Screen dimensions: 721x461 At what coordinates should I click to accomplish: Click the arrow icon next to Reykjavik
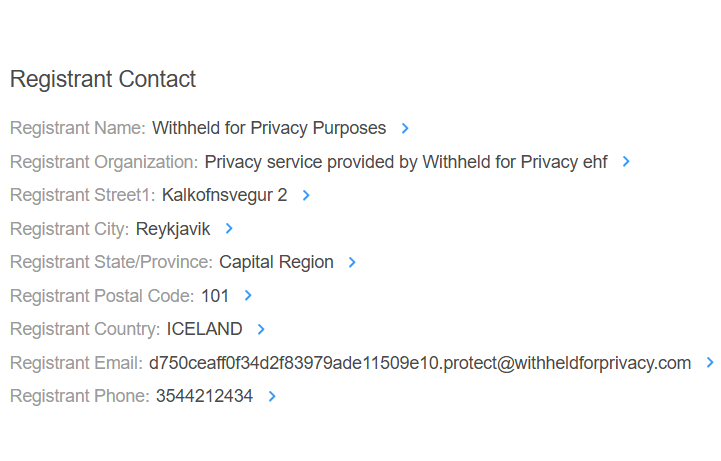click(x=229, y=229)
